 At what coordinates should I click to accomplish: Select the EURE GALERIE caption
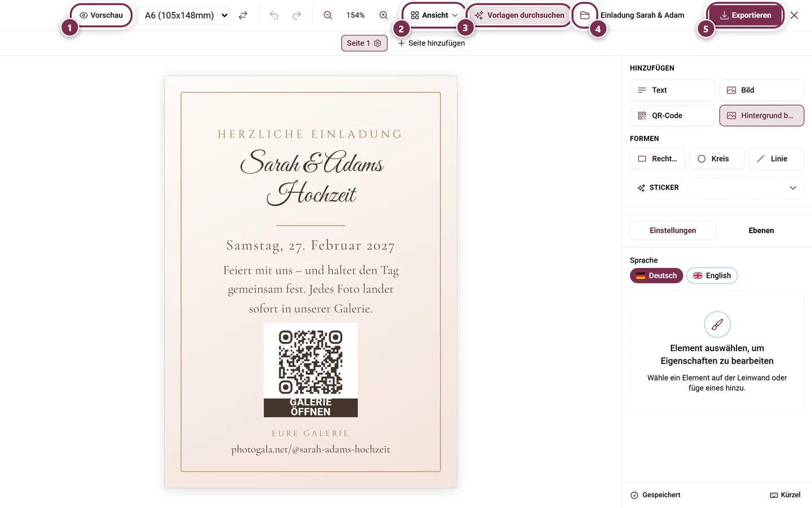coord(311,433)
